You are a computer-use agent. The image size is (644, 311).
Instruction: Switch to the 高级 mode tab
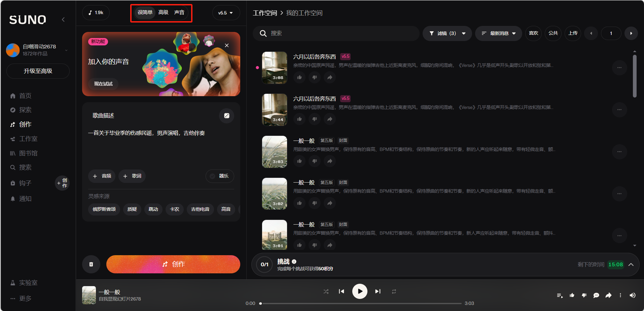(163, 12)
